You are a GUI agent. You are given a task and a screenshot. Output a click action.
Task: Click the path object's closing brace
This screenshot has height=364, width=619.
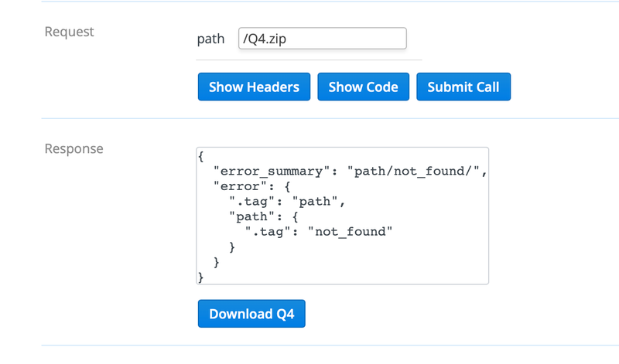coord(232,247)
